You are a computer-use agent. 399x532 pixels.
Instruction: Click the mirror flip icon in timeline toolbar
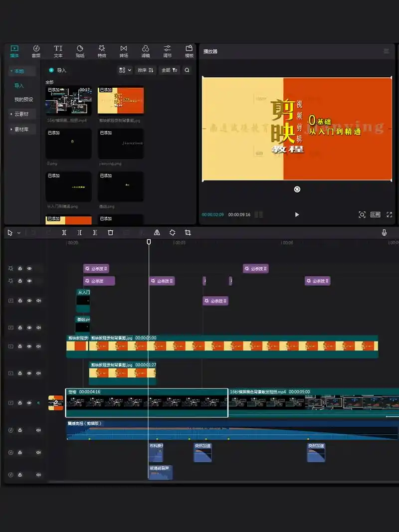[x=157, y=233]
